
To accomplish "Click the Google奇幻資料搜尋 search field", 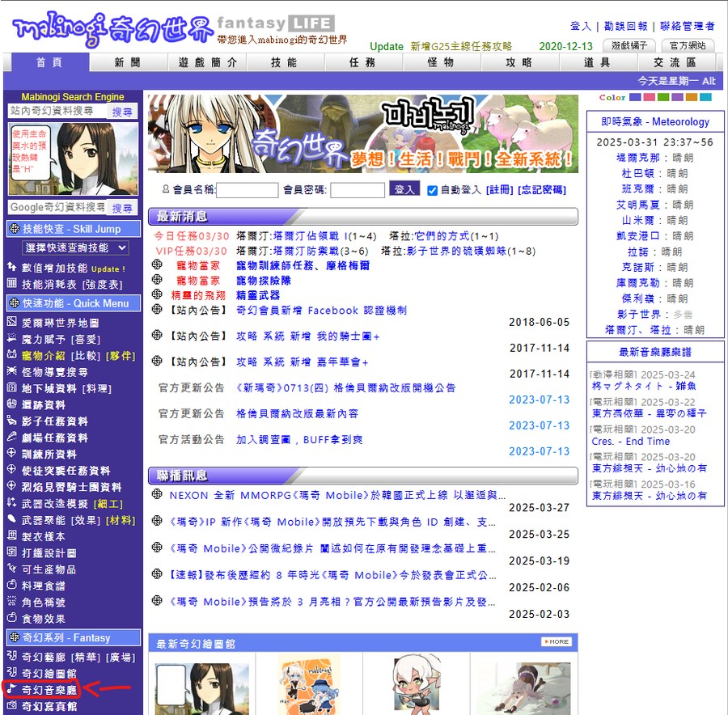I will pyautogui.click(x=57, y=207).
